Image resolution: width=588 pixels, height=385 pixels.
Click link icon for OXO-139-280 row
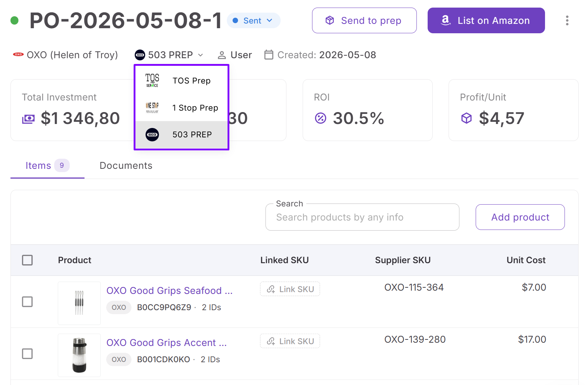(271, 341)
